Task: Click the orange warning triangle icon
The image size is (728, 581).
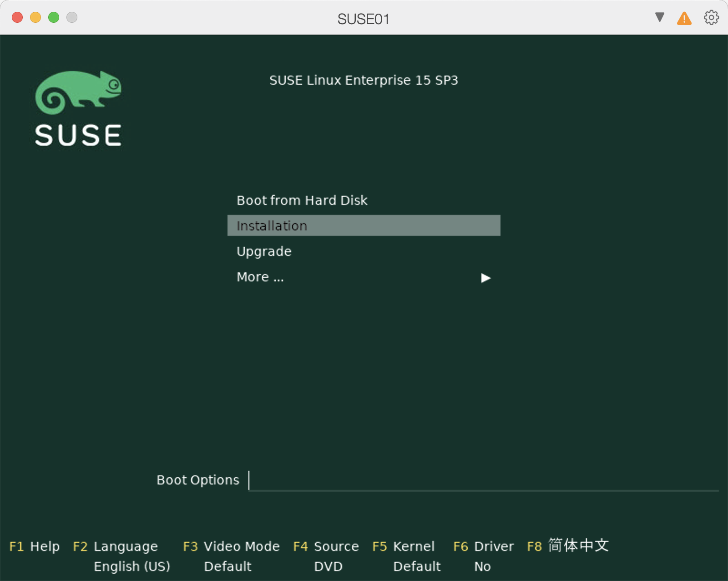Action: tap(684, 18)
